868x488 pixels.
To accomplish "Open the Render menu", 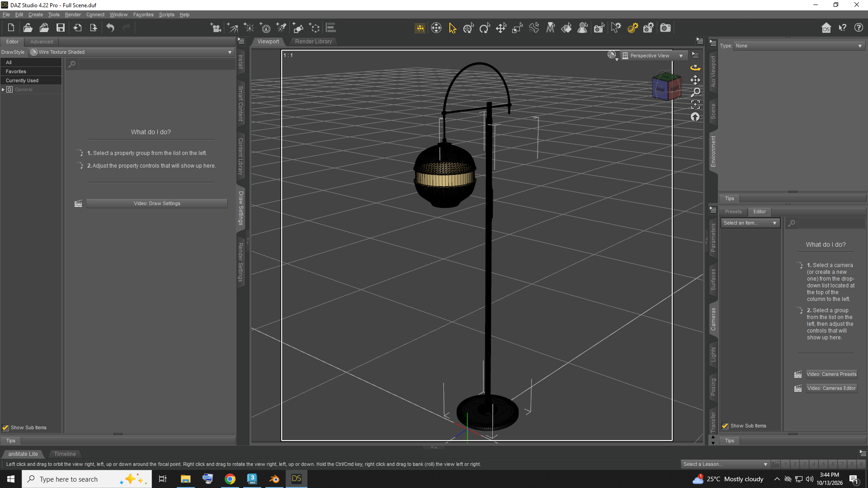I will (73, 14).
